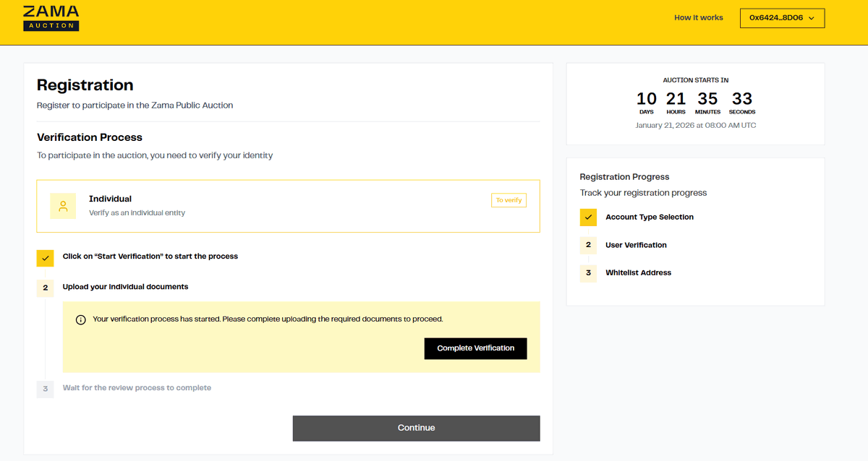Click the verification process has started message

[x=268, y=319]
